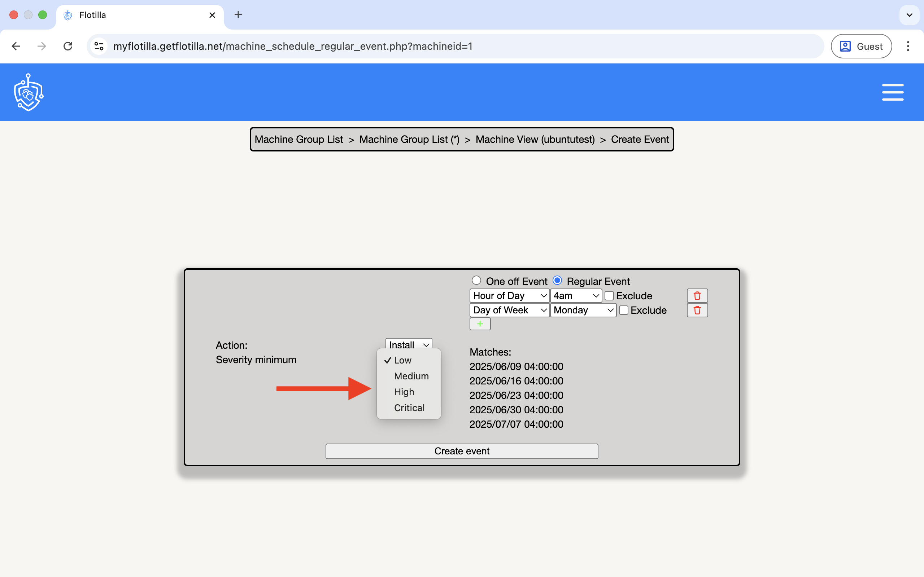
Task: Choose Critical severity option
Action: click(x=409, y=408)
